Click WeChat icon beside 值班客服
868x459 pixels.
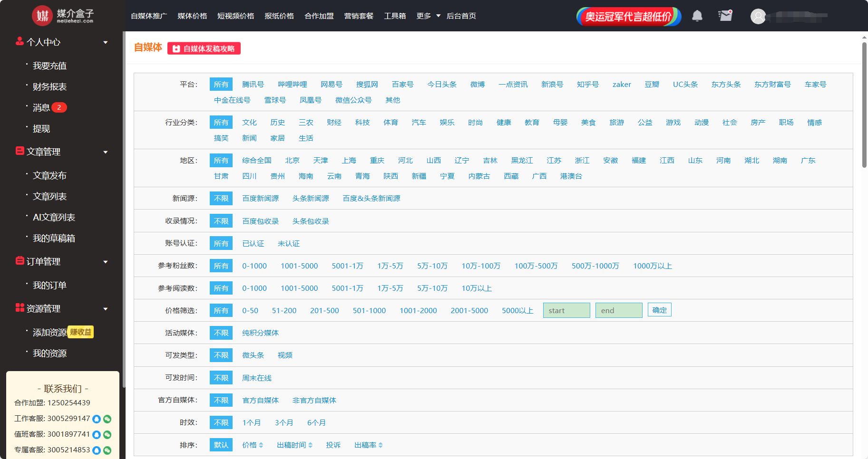click(x=107, y=434)
